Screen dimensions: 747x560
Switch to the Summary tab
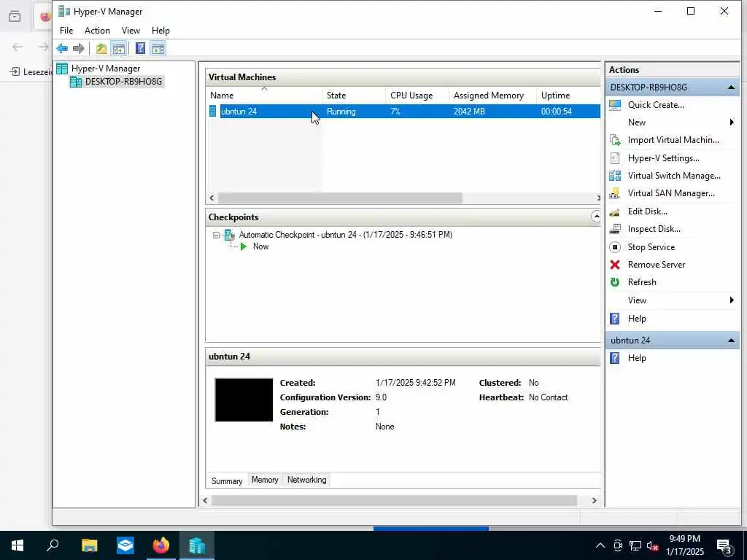coord(227,481)
